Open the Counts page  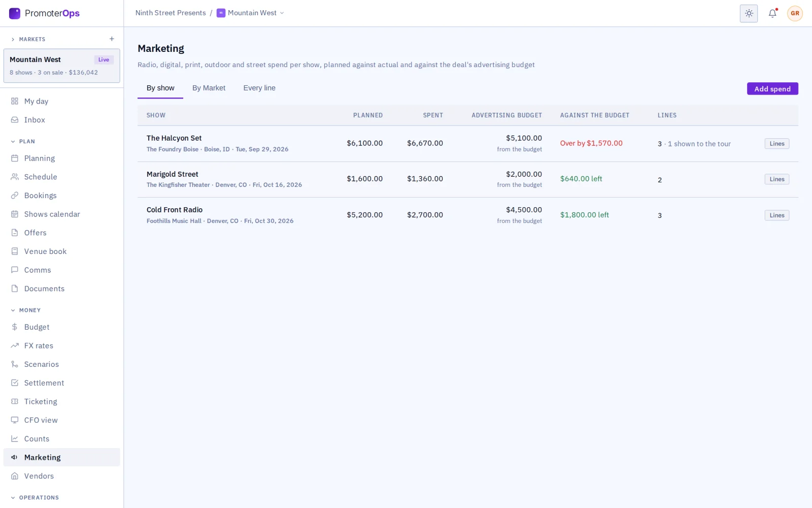62,439
